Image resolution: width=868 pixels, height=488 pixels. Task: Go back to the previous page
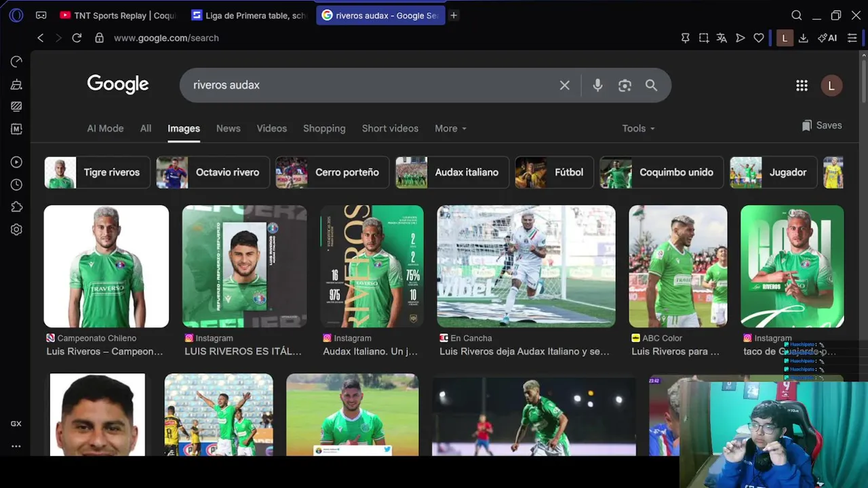coord(41,38)
